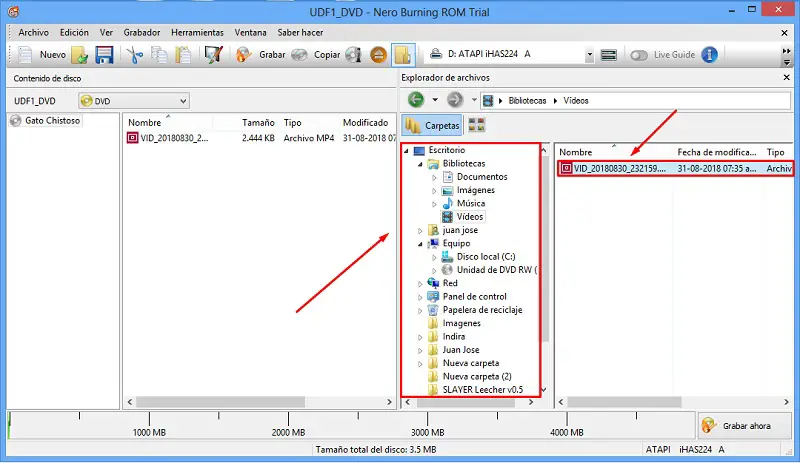Viewport: 800px width, 463px height.
Task: Click the Copy pages icon in toolbar
Action: coord(160,55)
